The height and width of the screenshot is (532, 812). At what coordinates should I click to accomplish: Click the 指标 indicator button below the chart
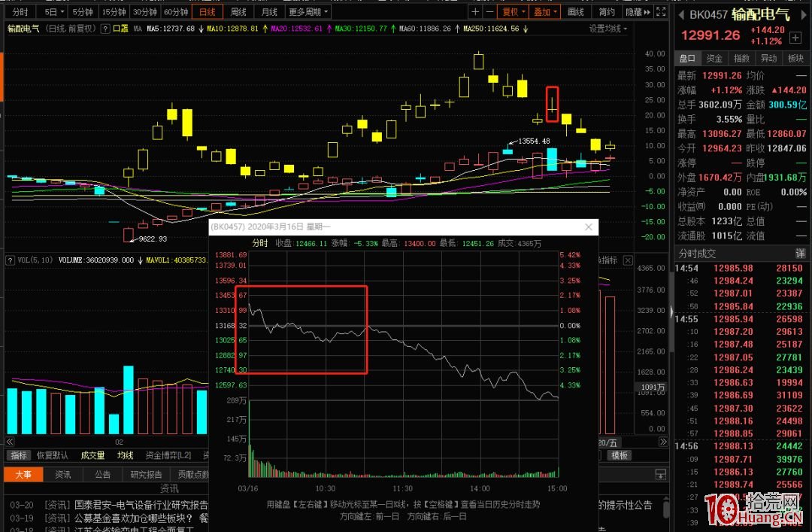click(x=19, y=455)
